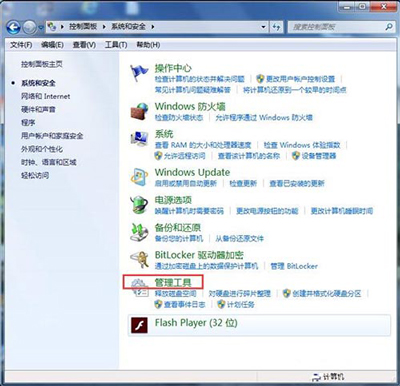Open the 帮助(H) menu
The image size is (400, 386).
(x=148, y=45)
